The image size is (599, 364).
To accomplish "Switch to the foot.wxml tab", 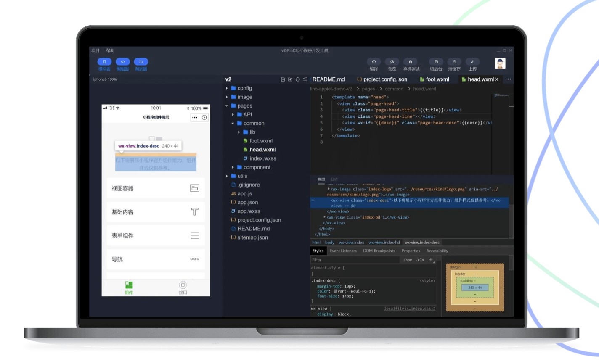I will 437,79.
